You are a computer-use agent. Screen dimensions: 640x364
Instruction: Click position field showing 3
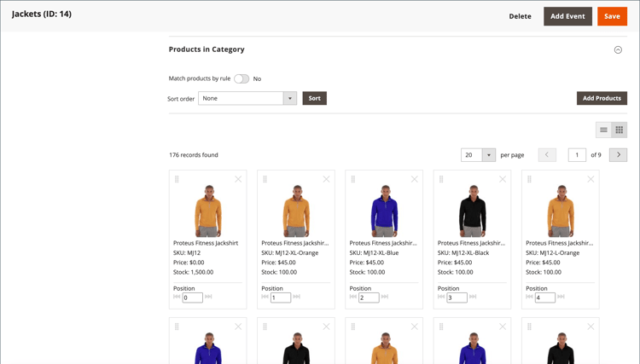457,298
